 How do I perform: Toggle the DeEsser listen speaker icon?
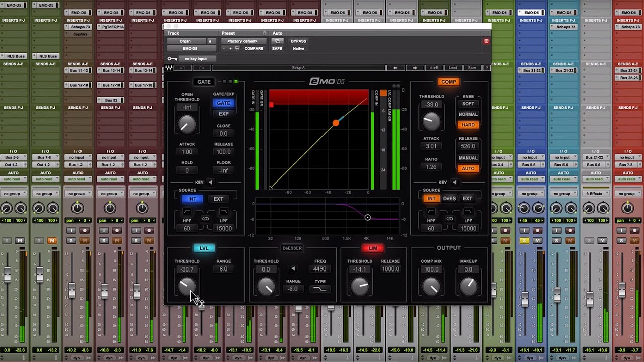point(293,269)
